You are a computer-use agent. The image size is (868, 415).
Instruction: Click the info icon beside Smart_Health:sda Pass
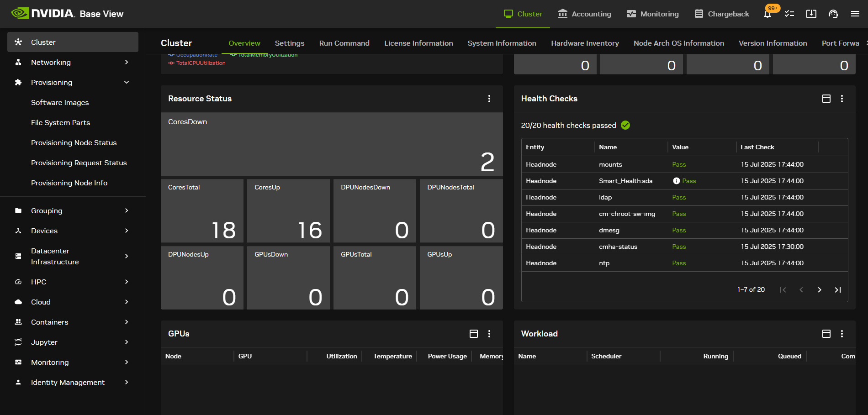tap(676, 181)
